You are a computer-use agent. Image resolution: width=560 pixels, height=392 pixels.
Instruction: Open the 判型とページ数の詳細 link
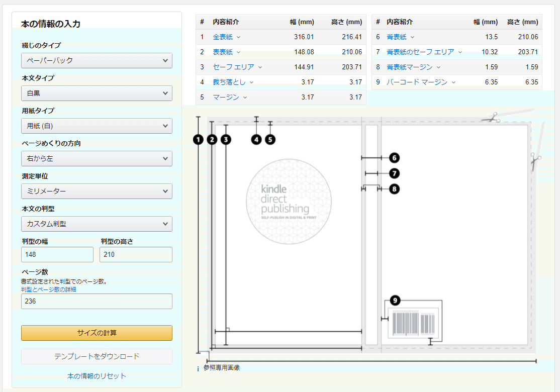tap(49, 289)
